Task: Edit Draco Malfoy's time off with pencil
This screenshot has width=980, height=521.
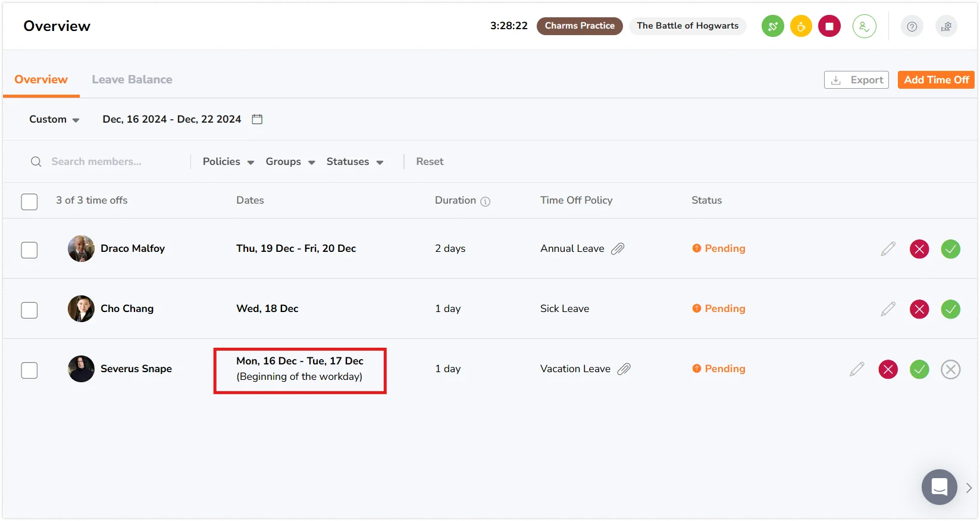Action: [888, 249]
